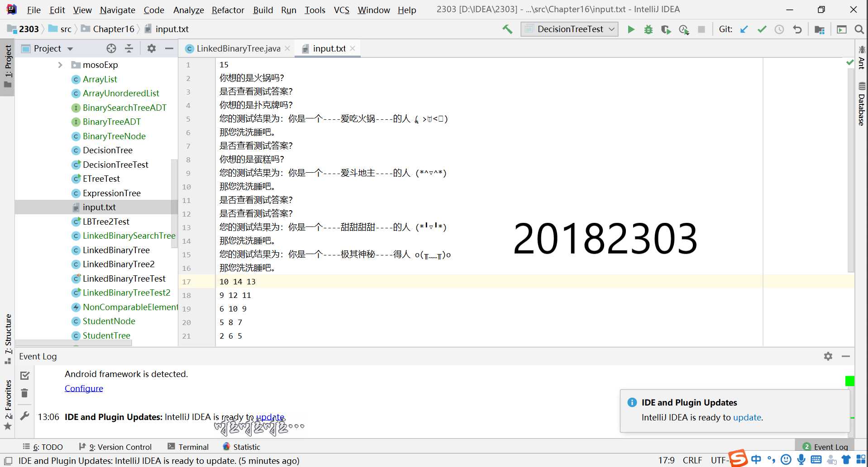Open the Run Anything toolbar icon
This screenshot has height=467, width=868.
pyautogui.click(x=842, y=29)
